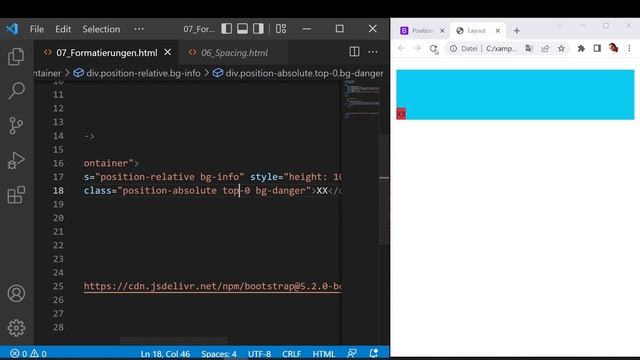
Task: Open the jsdelivr bootstrap CDN link
Action: click(x=212, y=287)
